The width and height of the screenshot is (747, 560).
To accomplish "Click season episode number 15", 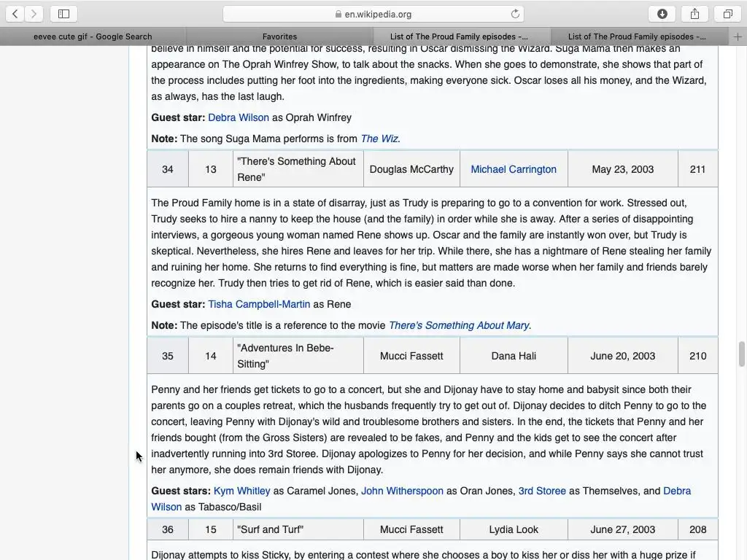I will coord(211,529).
